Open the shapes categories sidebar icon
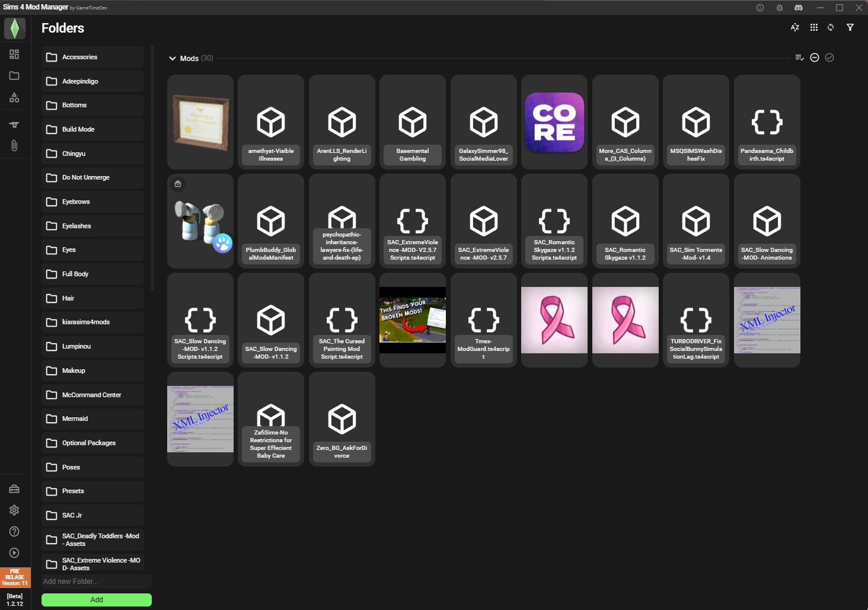The width and height of the screenshot is (868, 610). (x=14, y=98)
